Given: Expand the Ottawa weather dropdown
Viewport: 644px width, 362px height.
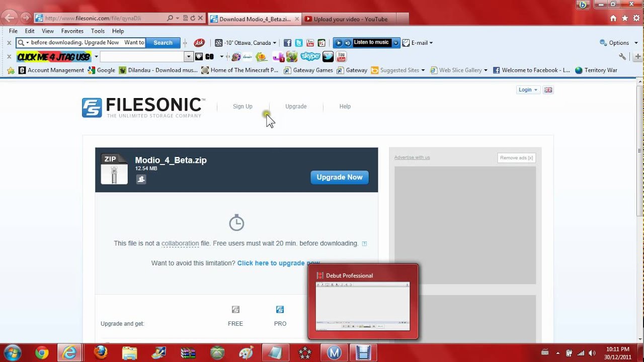Looking at the screenshot, I should [274, 43].
